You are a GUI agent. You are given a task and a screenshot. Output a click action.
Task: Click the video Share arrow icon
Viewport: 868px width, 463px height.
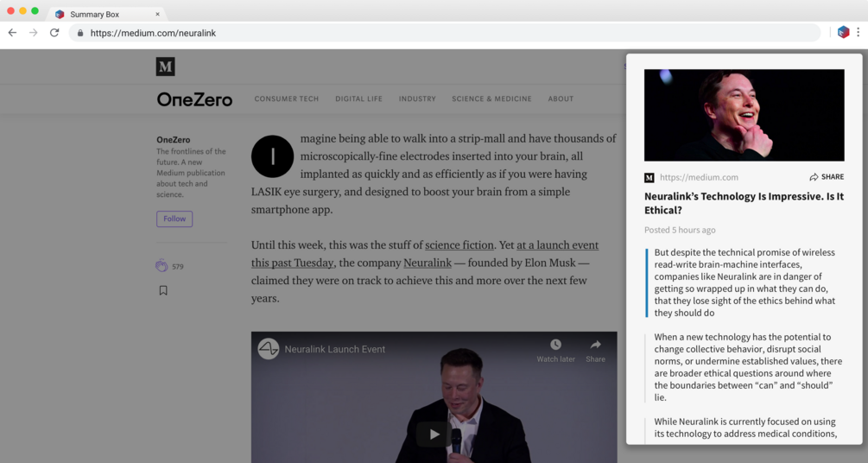tap(596, 345)
